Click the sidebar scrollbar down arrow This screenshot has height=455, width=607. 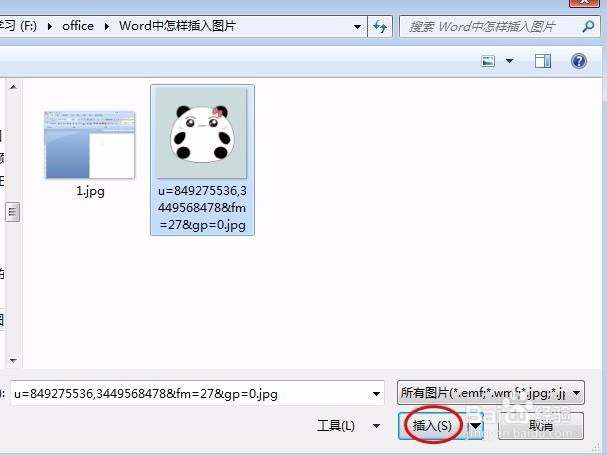coord(13,361)
